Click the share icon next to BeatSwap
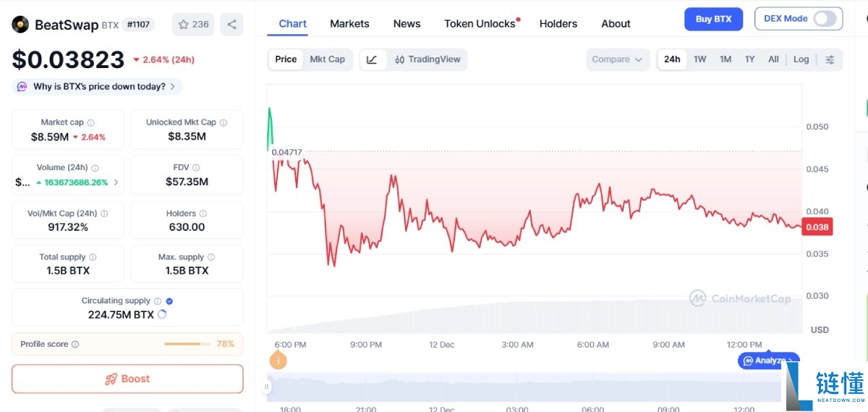The image size is (868, 412). (231, 25)
